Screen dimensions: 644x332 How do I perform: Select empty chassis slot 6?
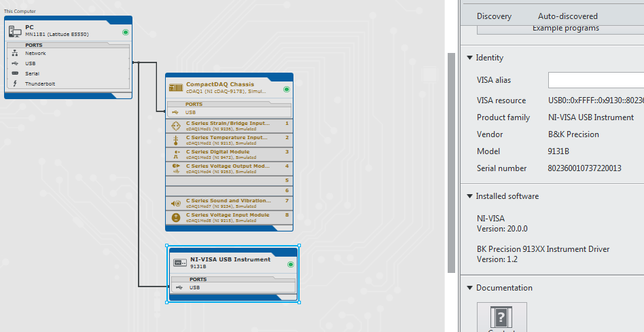(229, 191)
